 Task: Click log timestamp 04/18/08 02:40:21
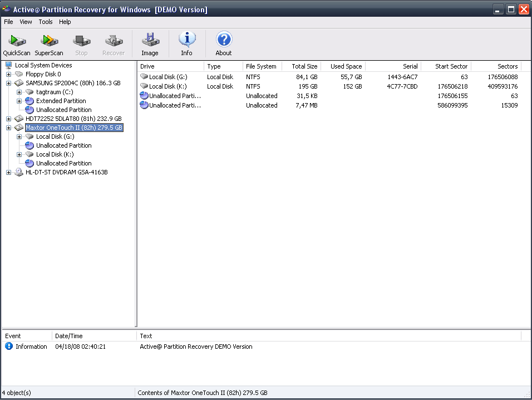(80, 347)
